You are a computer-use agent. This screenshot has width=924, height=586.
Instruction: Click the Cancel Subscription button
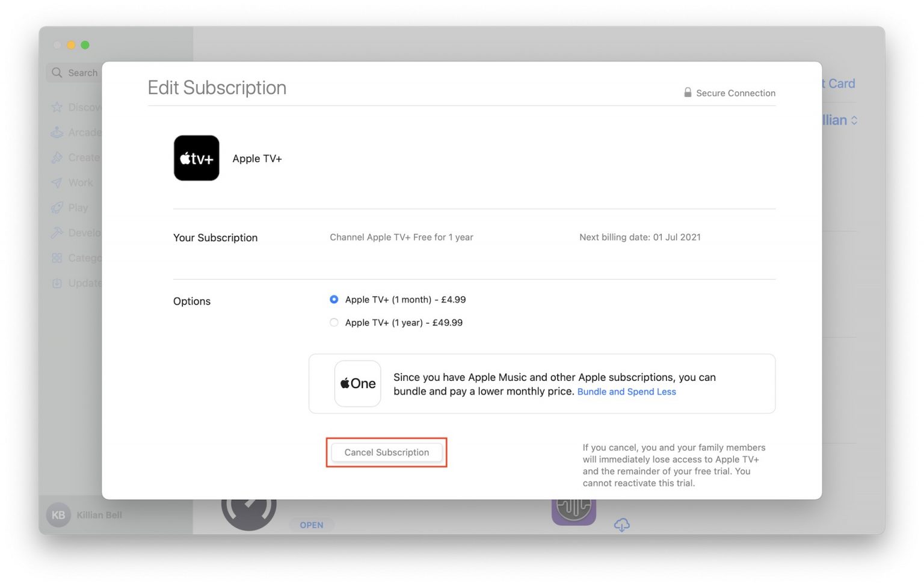click(386, 452)
